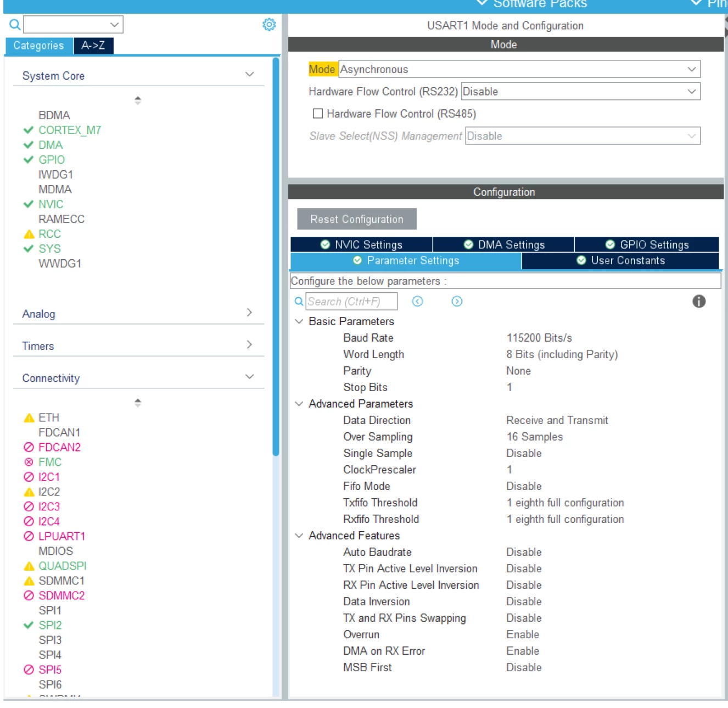728x708 pixels.
Task: Click the search magnifier icon in left panel
Action: [x=15, y=24]
